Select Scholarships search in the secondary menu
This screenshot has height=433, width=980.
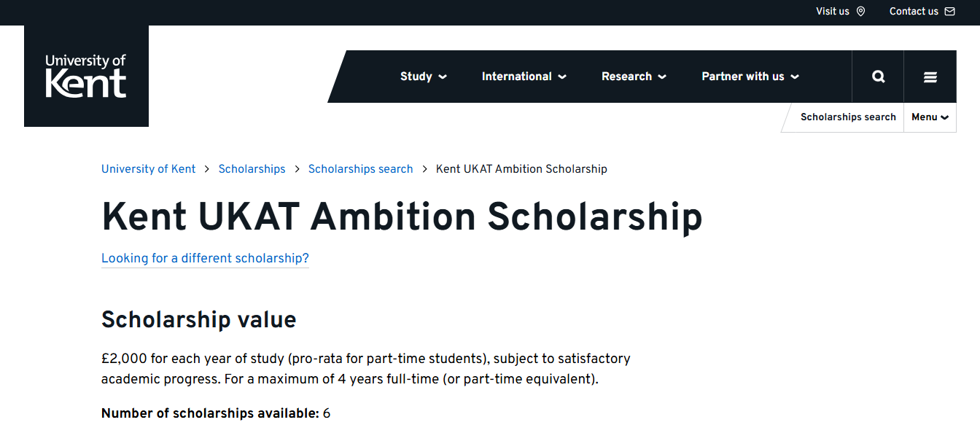tap(848, 117)
